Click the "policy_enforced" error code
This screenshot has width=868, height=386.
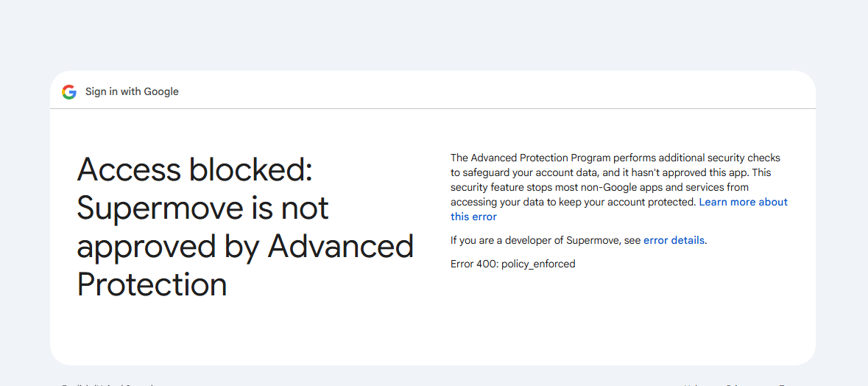point(538,264)
